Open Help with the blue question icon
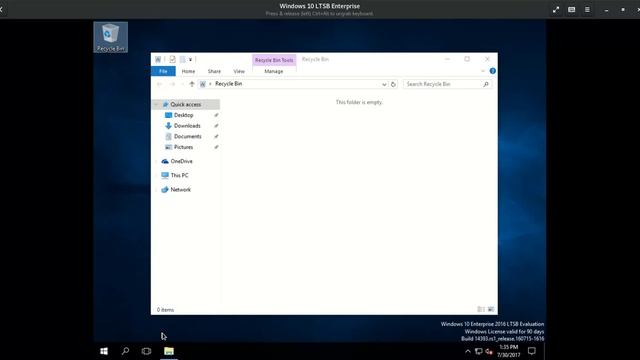The width and height of the screenshot is (640, 360). tap(493, 71)
